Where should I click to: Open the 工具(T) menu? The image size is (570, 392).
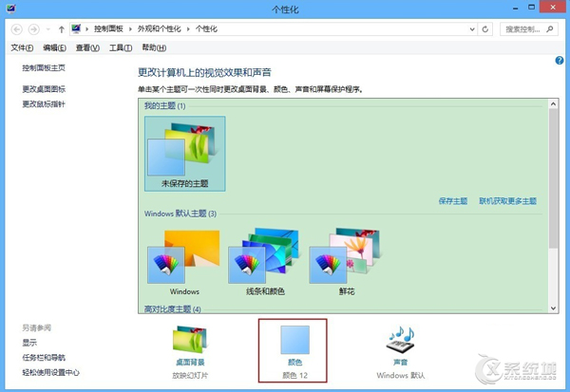pos(121,47)
